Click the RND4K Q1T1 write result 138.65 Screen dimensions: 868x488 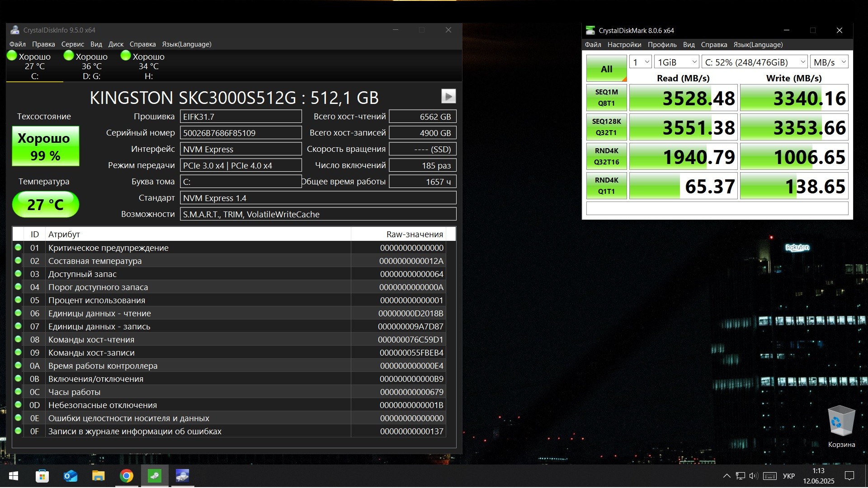coord(794,186)
